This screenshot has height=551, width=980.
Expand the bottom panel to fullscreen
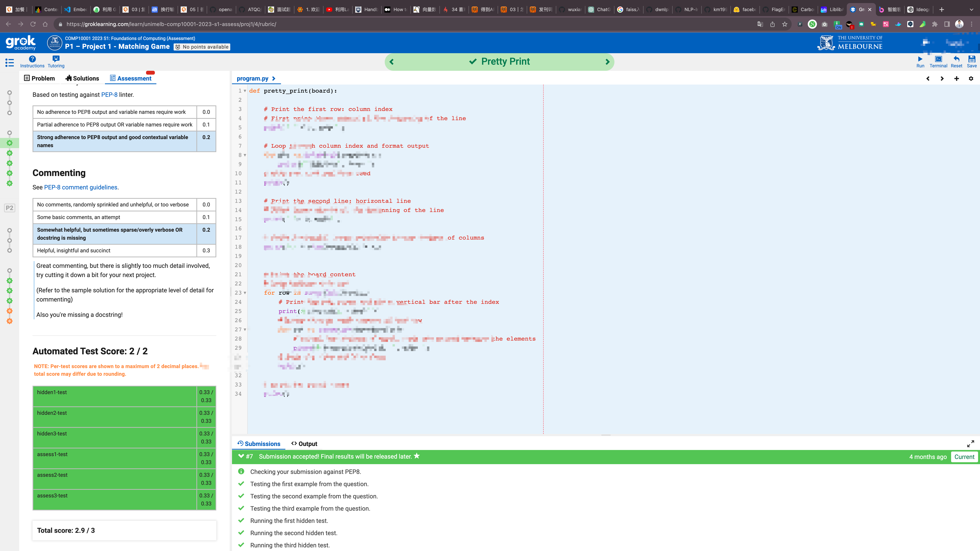970,444
